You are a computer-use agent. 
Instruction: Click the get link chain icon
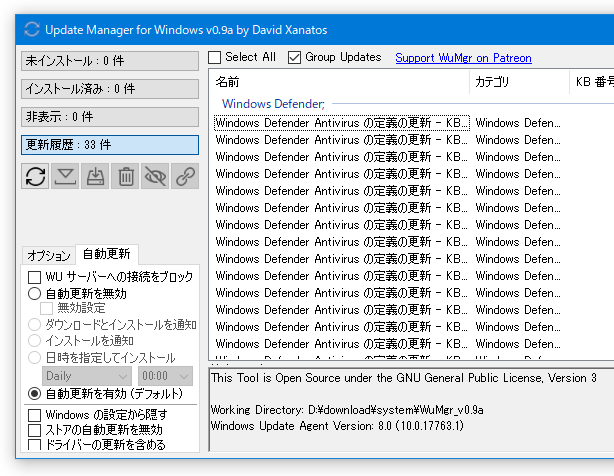coord(185,176)
